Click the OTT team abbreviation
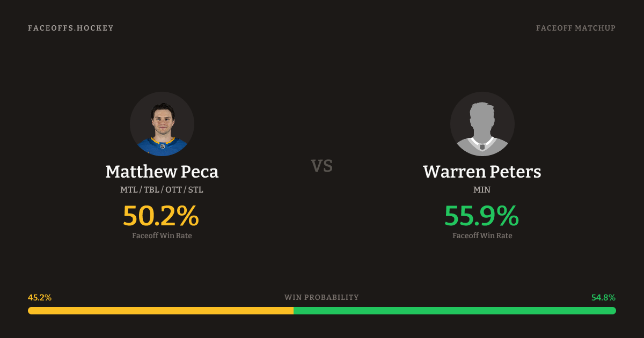 [x=174, y=190]
